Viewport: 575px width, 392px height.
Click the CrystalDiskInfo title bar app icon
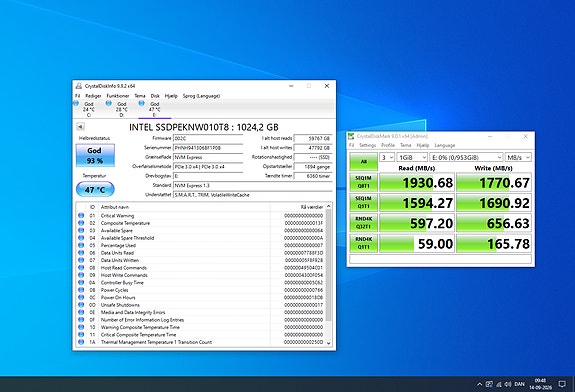point(78,86)
